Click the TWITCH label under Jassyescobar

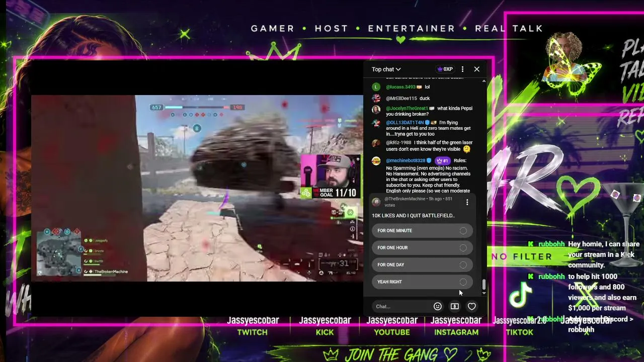[x=253, y=332]
